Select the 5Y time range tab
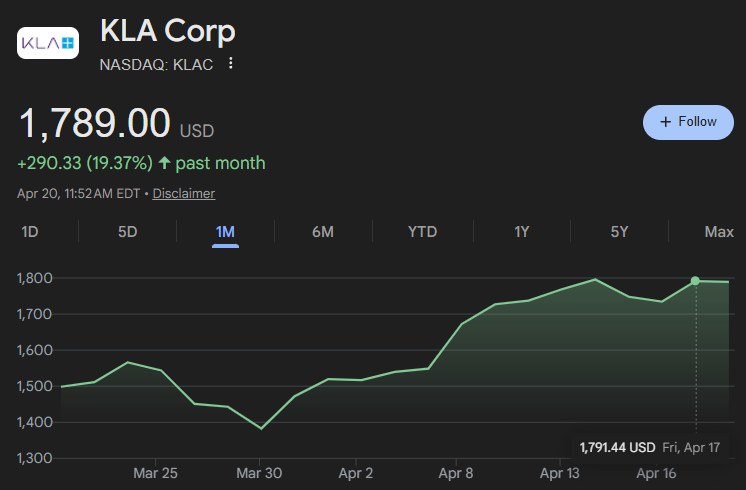Image resolution: width=746 pixels, height=490 pixels. [x=619, y=232]
